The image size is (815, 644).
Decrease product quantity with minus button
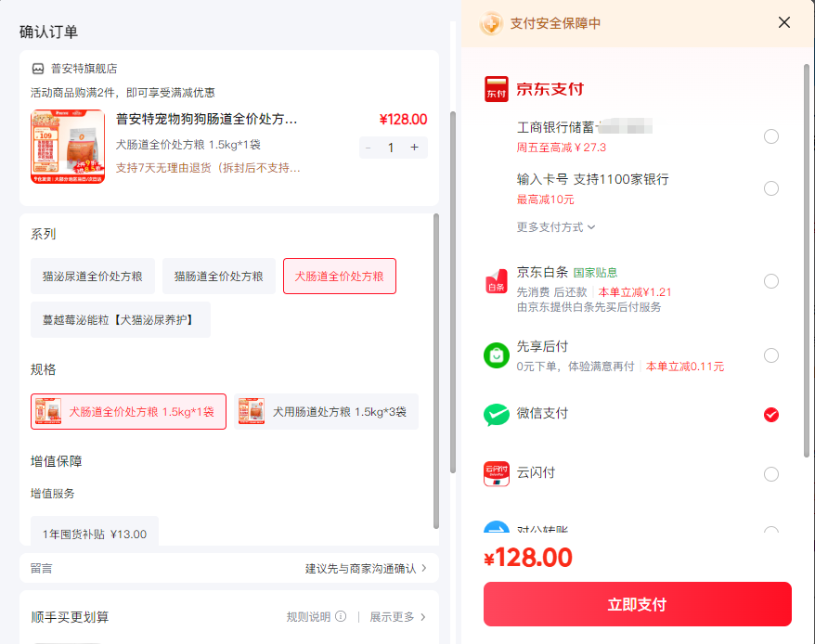pos(368,148)
